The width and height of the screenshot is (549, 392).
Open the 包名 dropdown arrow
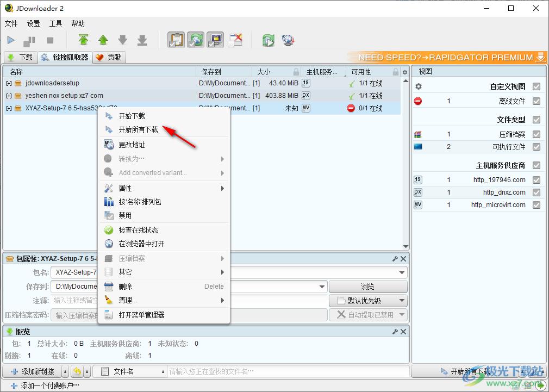[402, 272]
